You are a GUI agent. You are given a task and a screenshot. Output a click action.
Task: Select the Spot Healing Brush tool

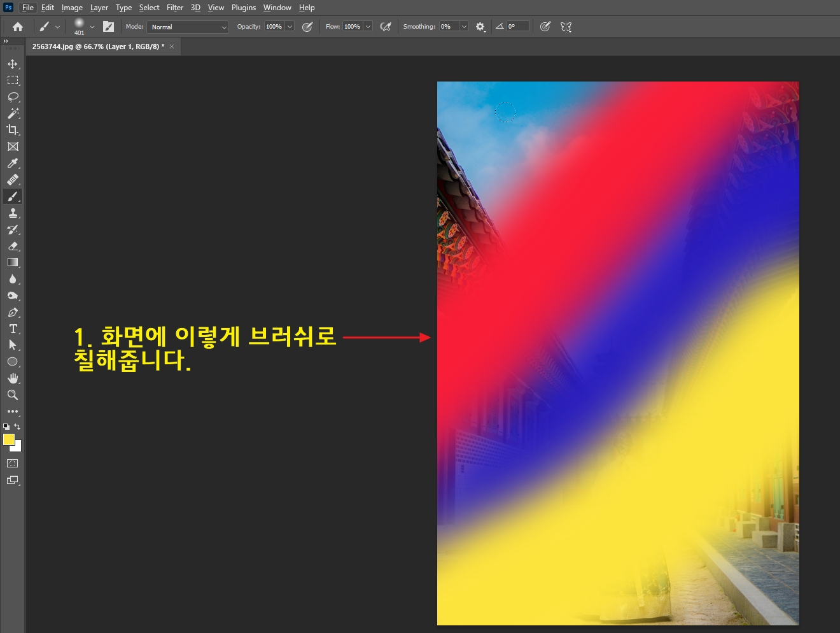pos(13,180)
